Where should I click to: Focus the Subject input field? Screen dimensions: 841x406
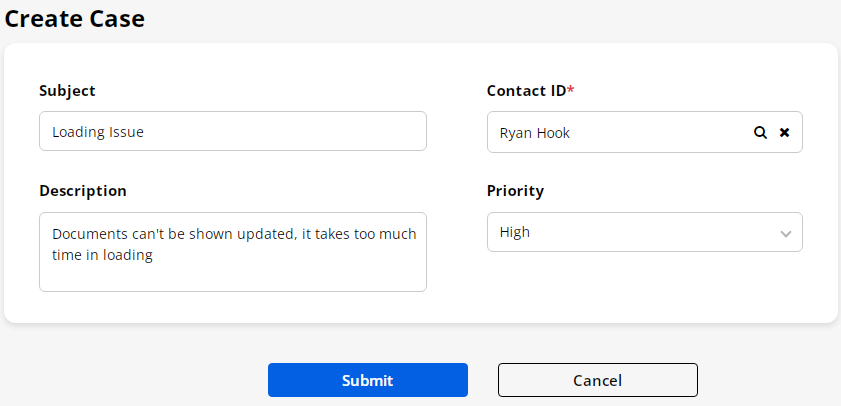[232, 131]
